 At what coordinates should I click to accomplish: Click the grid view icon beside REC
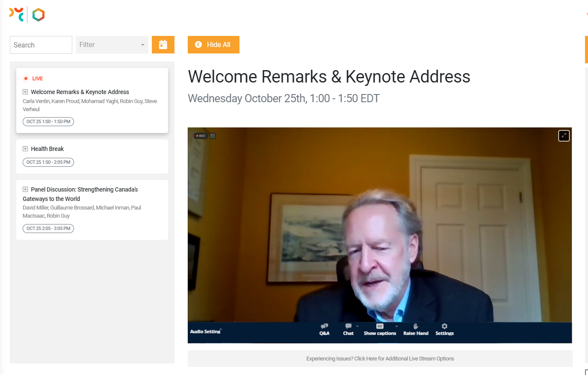[213, 136]
